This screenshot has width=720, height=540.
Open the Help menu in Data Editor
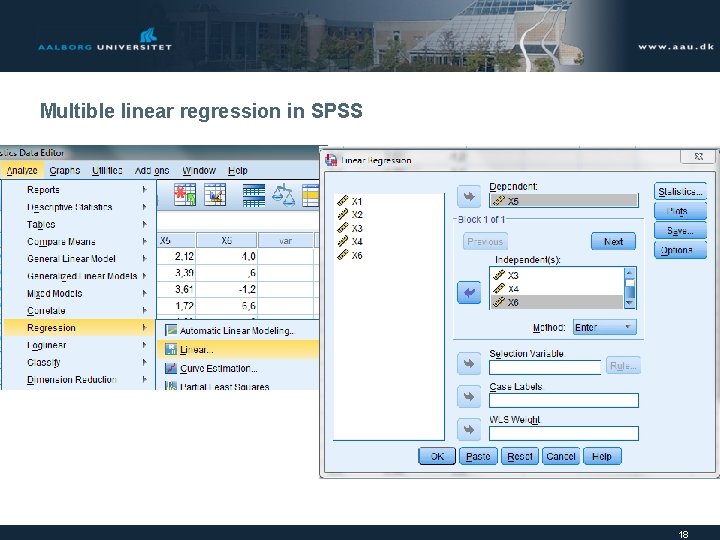click(237, 170)
